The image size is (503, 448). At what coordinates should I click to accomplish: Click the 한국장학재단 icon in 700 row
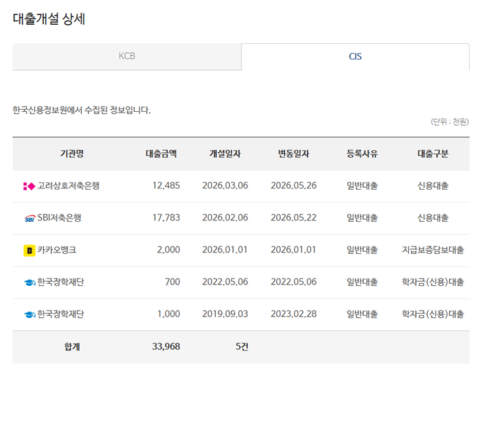click(29, 283)
